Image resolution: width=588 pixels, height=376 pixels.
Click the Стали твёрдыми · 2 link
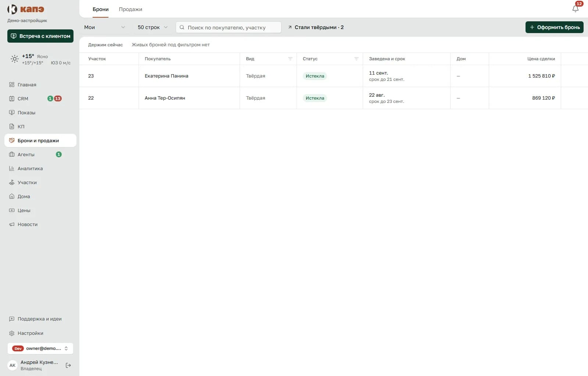(316, 27)
